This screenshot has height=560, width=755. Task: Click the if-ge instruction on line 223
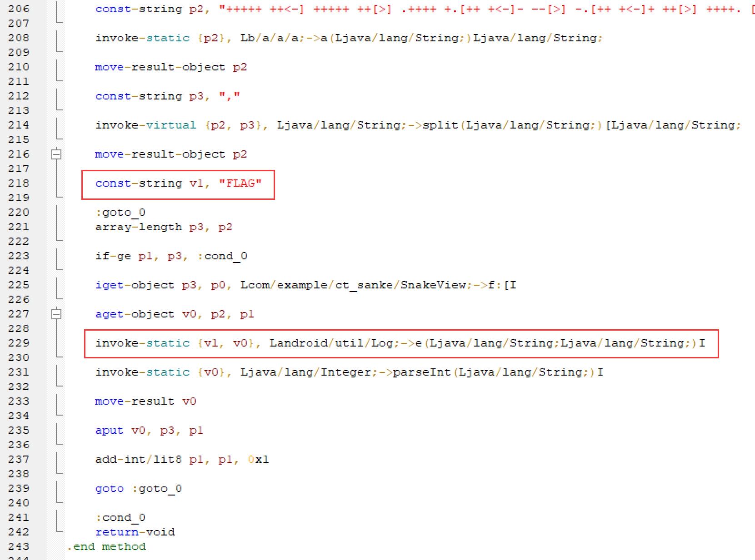[113, 256]
